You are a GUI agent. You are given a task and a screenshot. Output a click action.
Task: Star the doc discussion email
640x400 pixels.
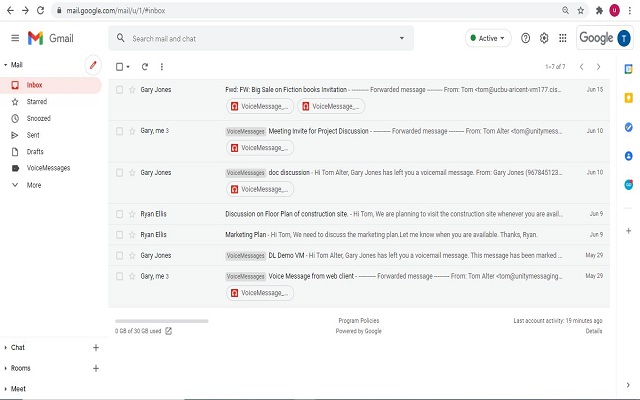[132, 173]
